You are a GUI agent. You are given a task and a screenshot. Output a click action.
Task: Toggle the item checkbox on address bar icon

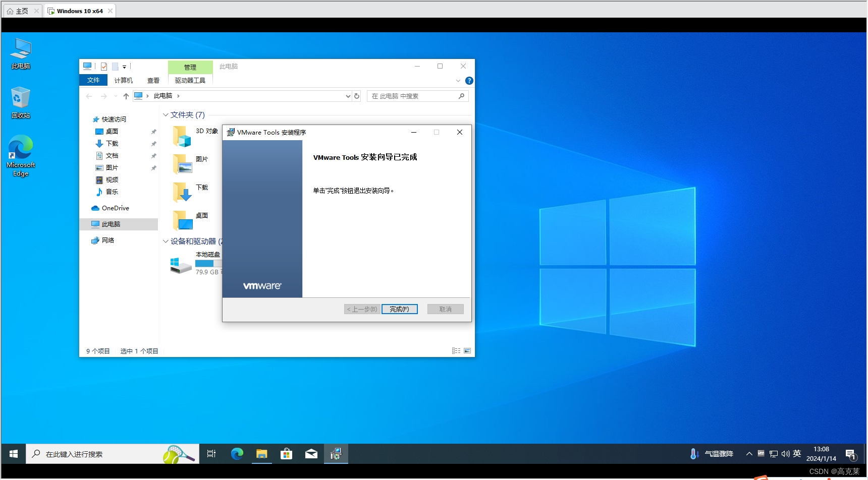click(103, 66)
